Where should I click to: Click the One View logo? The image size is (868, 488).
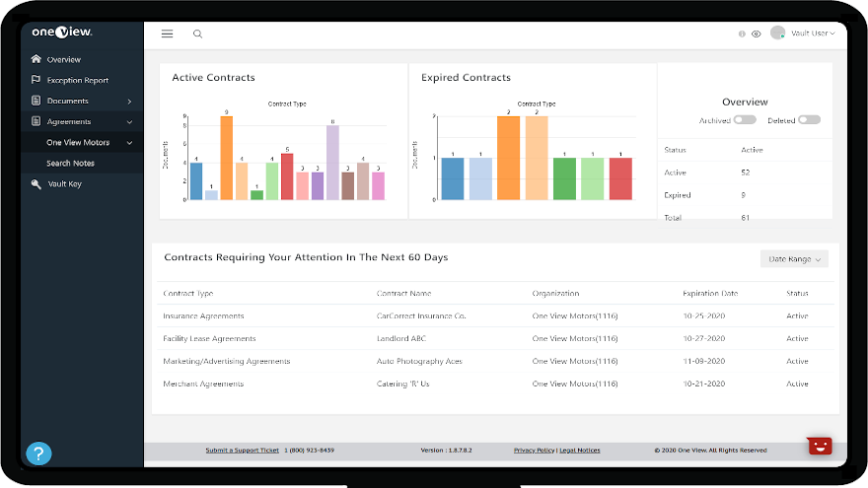pyautogui.click(x=61, y=32)
